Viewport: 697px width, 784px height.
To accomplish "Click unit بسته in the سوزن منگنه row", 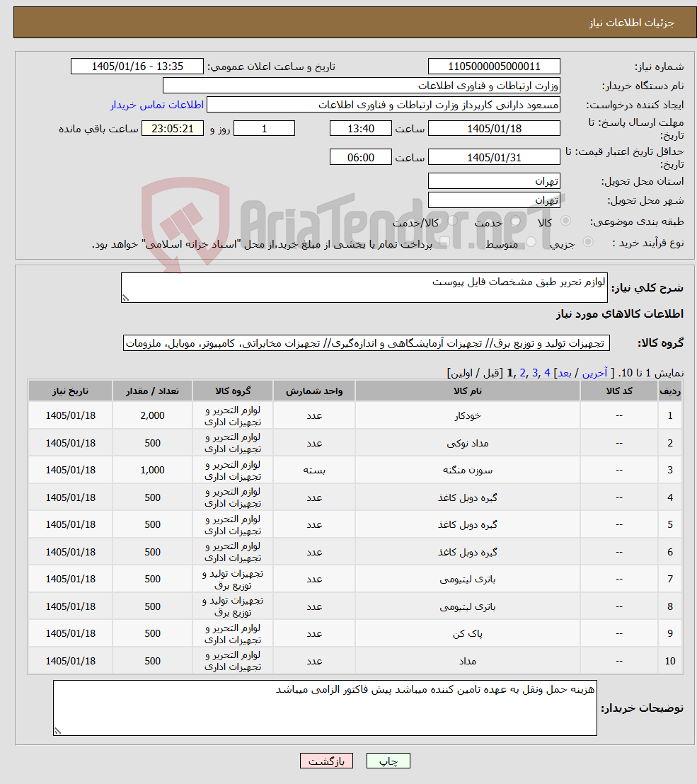I will [314, 470].
